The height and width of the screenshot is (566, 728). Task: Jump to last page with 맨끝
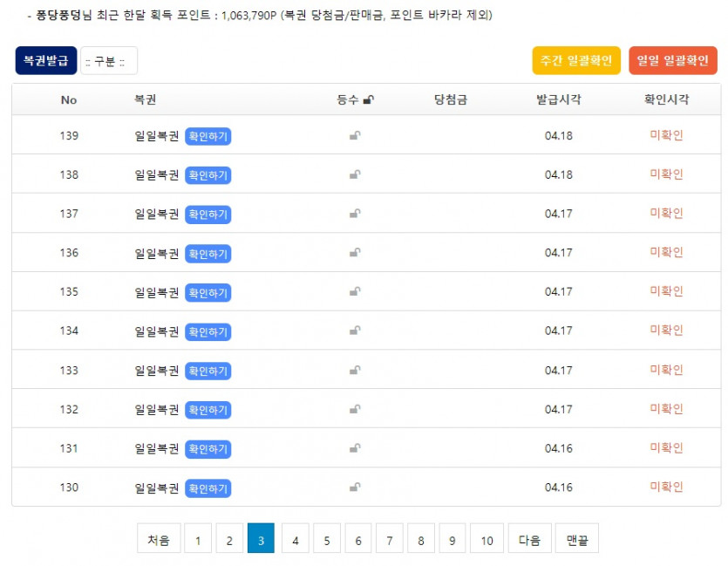pyautogui.click(x=577, y=538)
